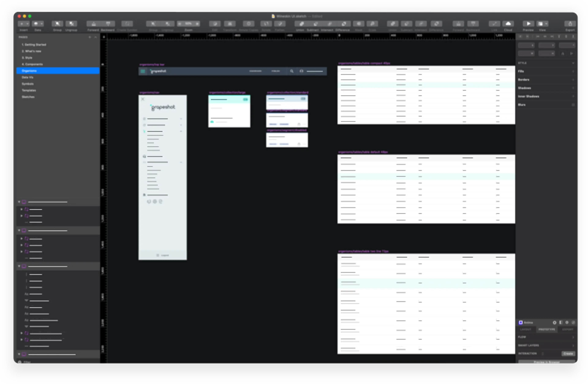588x384 pixels.
Task: Select the Layout tab in Anima panel
Action: [x=526, y=329]
